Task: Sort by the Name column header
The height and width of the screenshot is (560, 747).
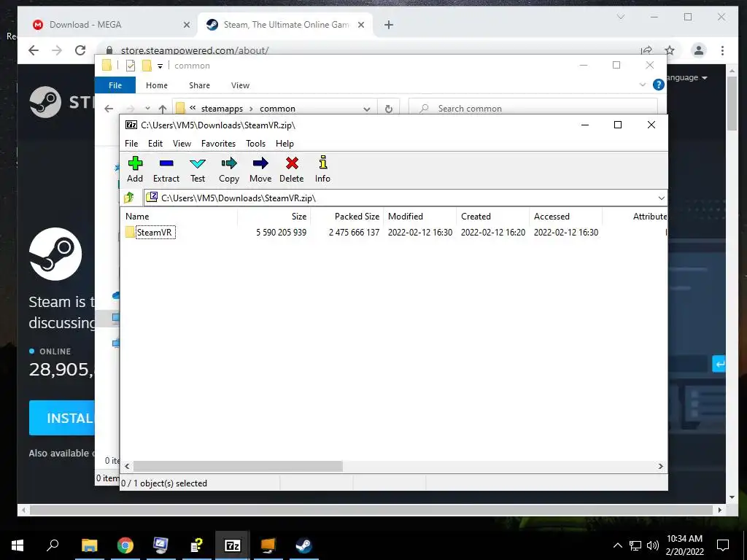Action: point(179,216)
